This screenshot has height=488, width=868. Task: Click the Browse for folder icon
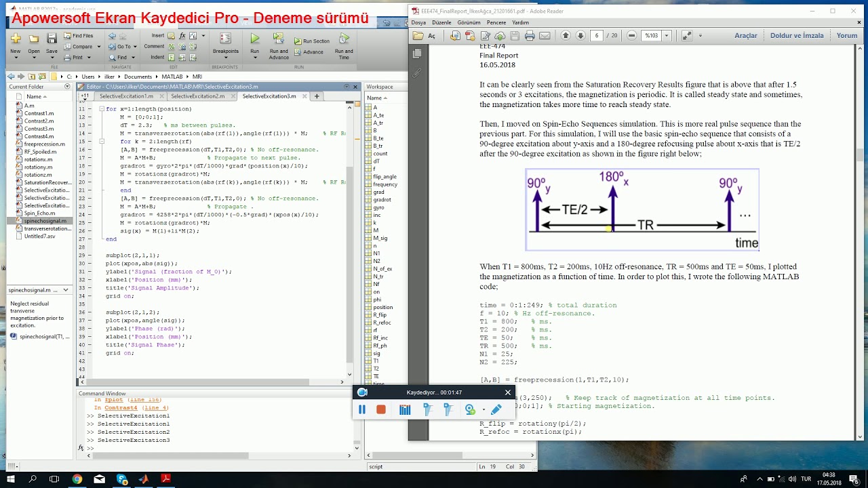pos(41,77)
